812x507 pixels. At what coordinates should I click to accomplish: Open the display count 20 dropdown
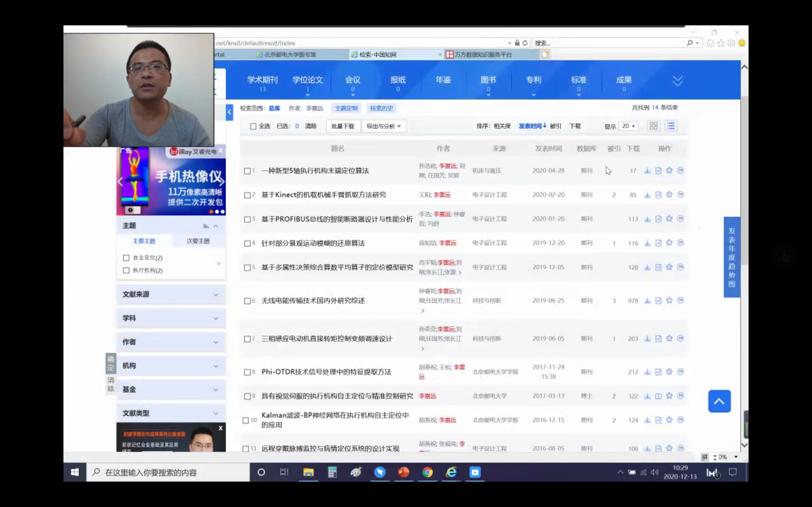(628, 126)
